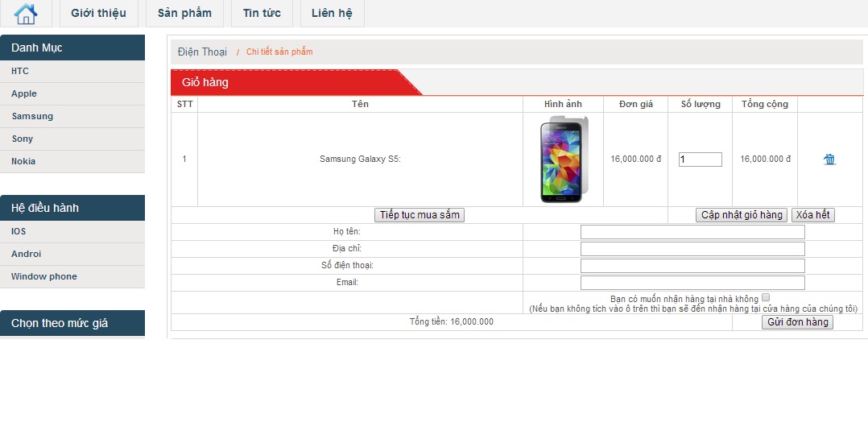Screen dimensions: 868x435
Task: Focus the quantity input field
Action: (701, 159)
